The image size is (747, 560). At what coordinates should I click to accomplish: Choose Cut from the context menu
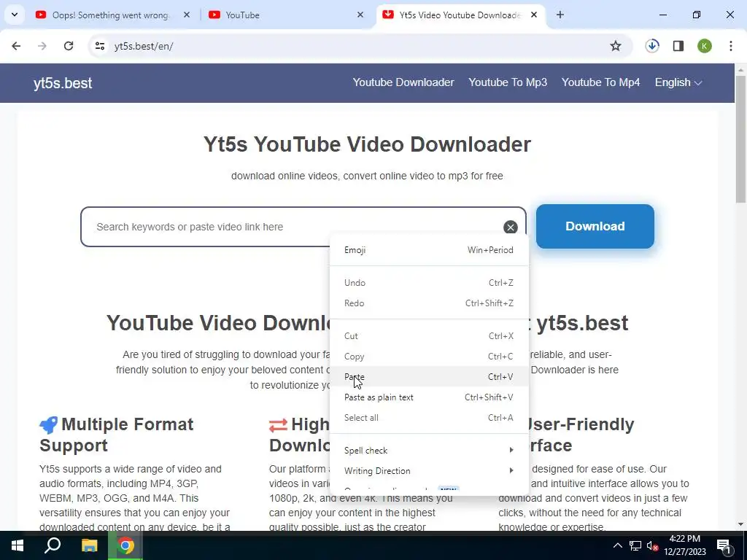[429, 336]
